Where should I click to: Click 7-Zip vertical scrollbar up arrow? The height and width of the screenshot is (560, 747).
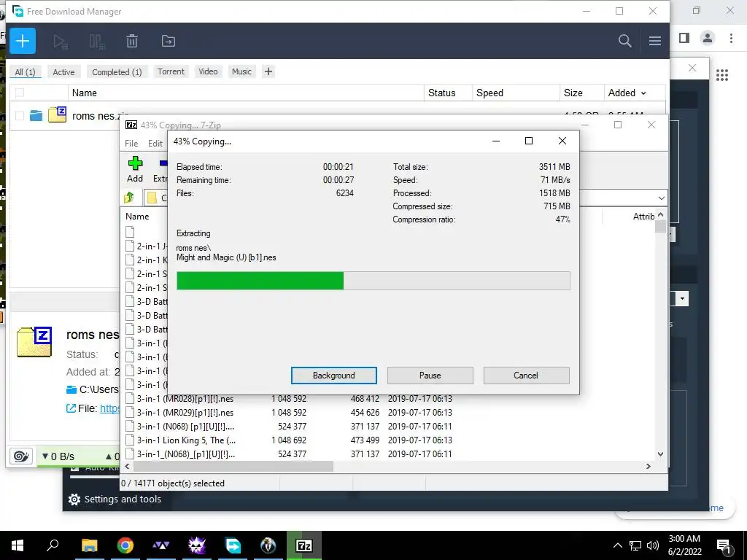click(660, 215)
